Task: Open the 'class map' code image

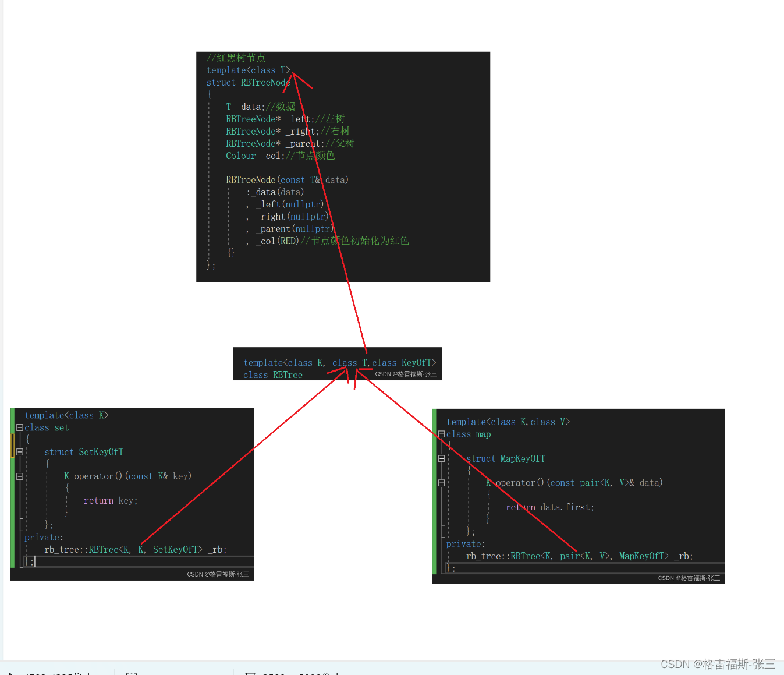Action: tap(579, 496)
